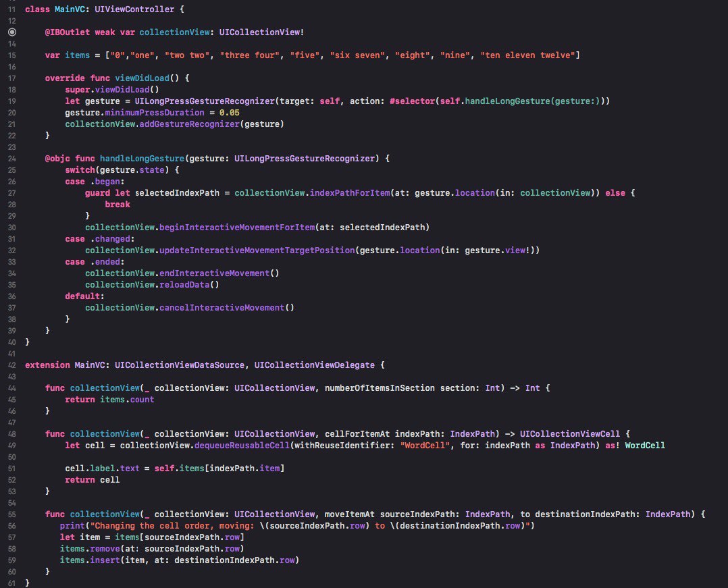Click "UILongPressGestureRecognizer" on line 19

tap(205, 101)
